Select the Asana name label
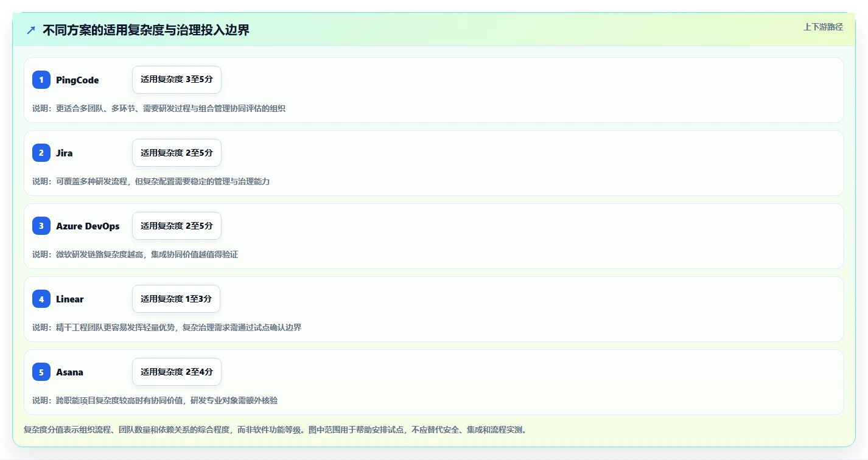868x460 pixels. (69, 372)
